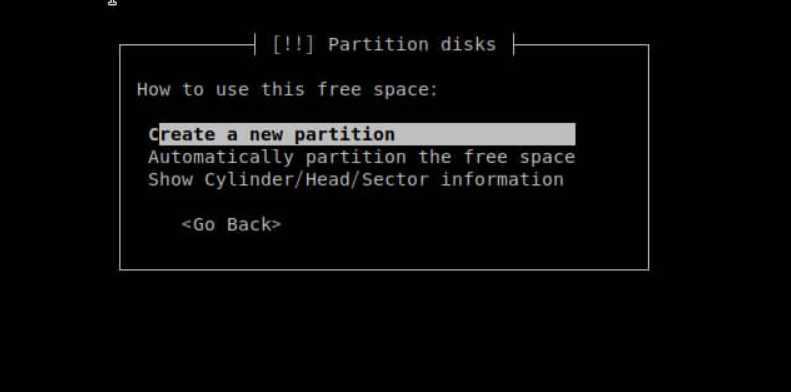Image resolution: width=791 pixels, height=392 pixels.
Task: Click empty highlighted bar after 'new partition'
Action: coord(485,135)
